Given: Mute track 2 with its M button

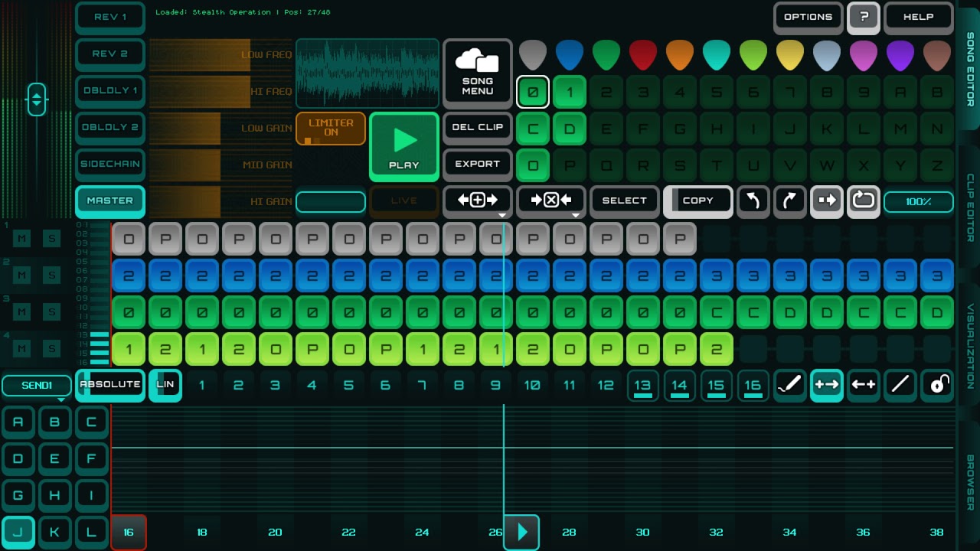Looking at the screenshot, I should point(22,275).
